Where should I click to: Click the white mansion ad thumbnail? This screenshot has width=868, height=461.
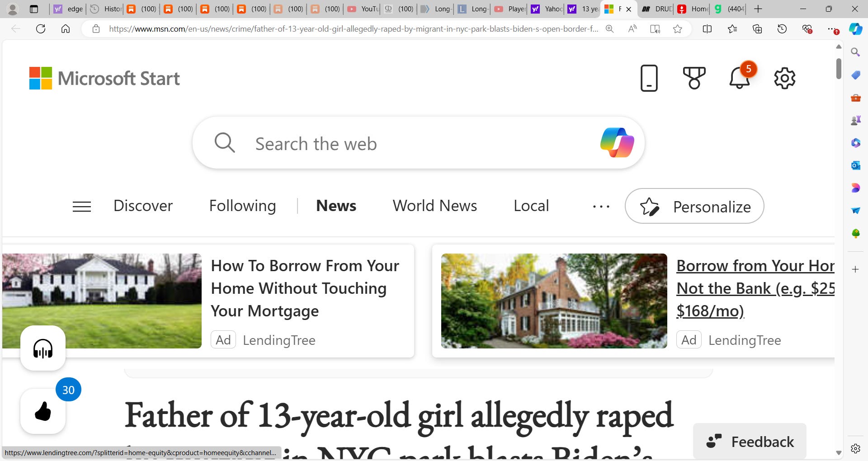click(102, 301)
